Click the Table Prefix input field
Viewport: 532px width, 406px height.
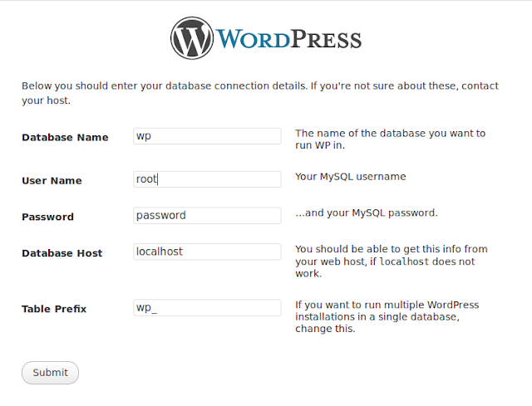pos(207,308)
